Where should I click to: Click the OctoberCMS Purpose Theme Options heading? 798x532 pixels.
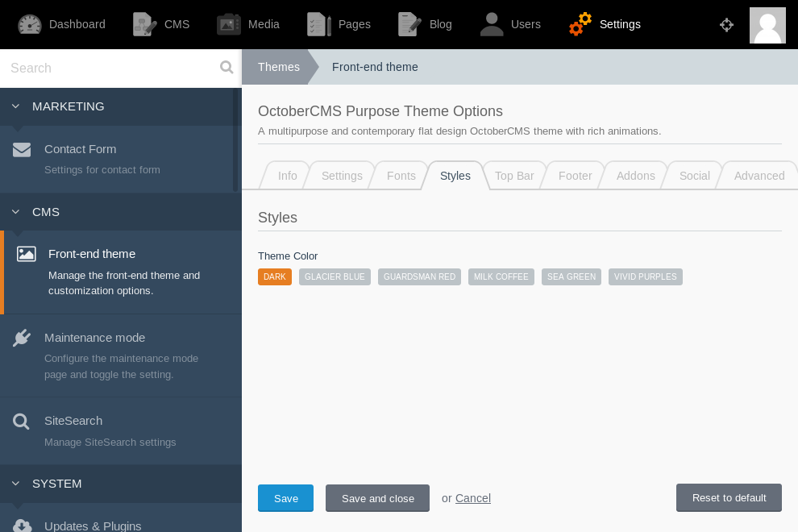coord(380,111)
